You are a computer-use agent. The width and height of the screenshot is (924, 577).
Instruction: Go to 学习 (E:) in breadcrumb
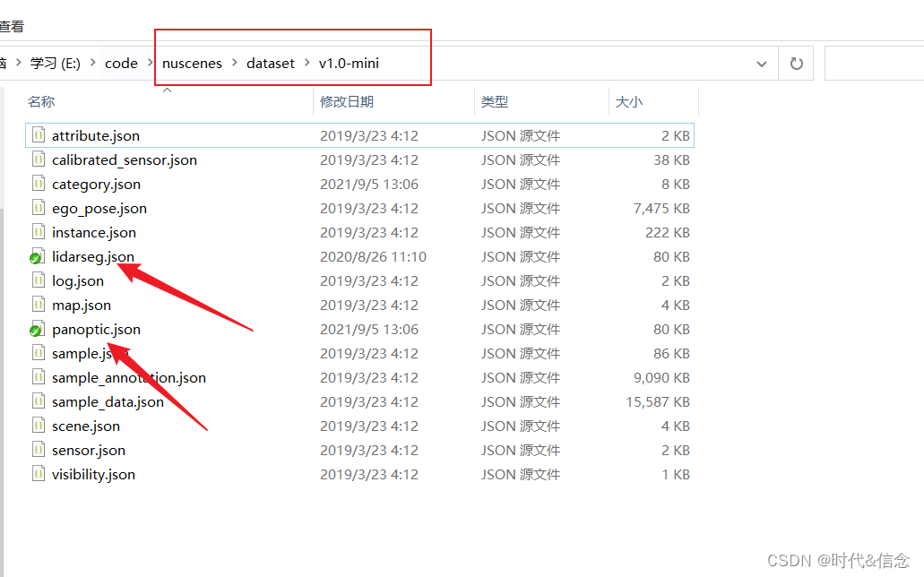(56, 63)
